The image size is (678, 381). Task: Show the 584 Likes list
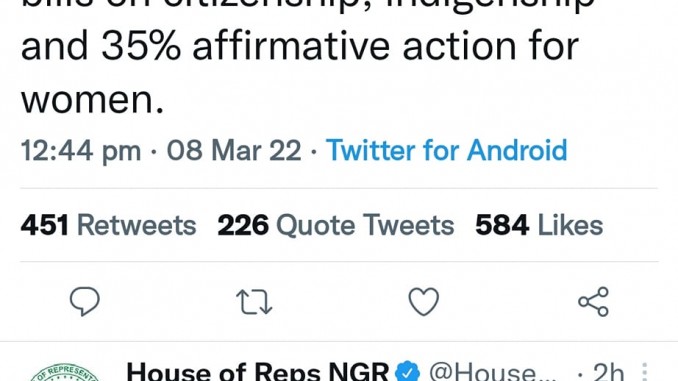[x=539, y=225]
